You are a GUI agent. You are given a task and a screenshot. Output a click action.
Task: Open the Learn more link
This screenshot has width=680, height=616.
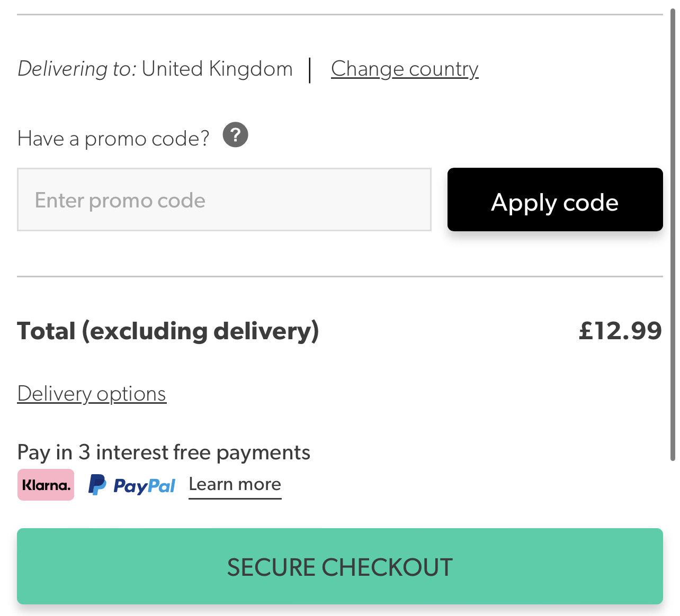click(235, 484)
